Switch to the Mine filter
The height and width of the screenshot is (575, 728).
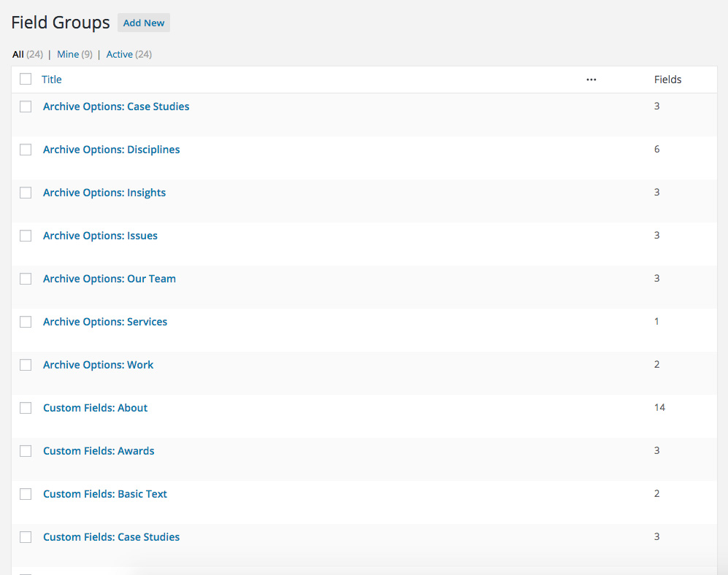pos(68,54)
